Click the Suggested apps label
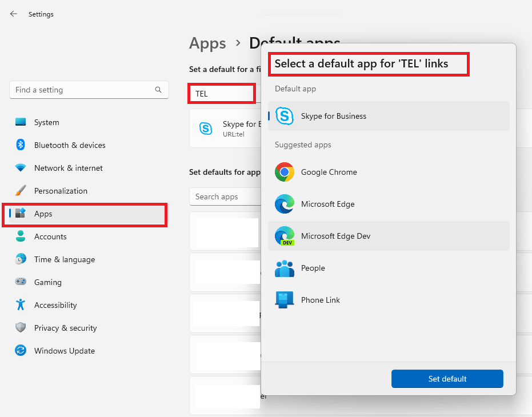532x417 pixels. (x=303, y=145)
